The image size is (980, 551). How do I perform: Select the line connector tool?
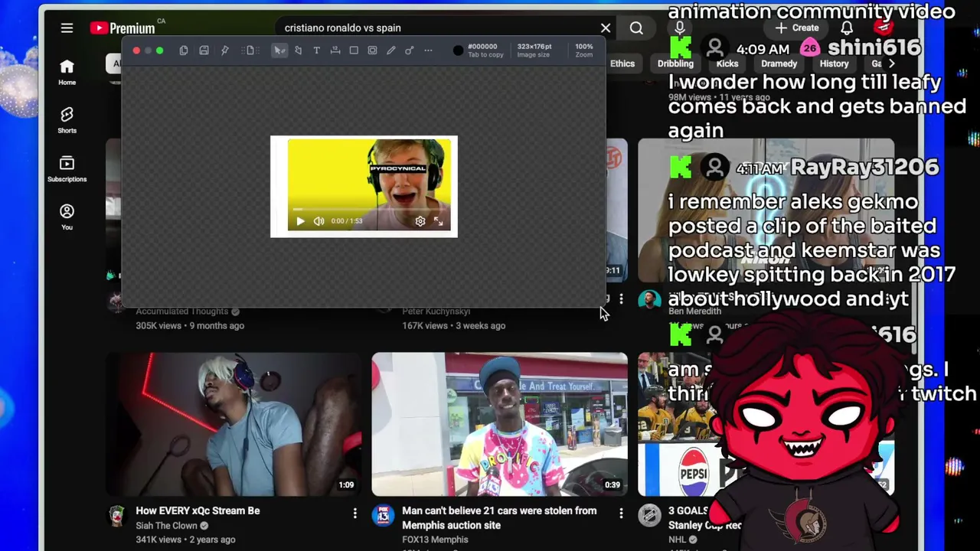410,51
